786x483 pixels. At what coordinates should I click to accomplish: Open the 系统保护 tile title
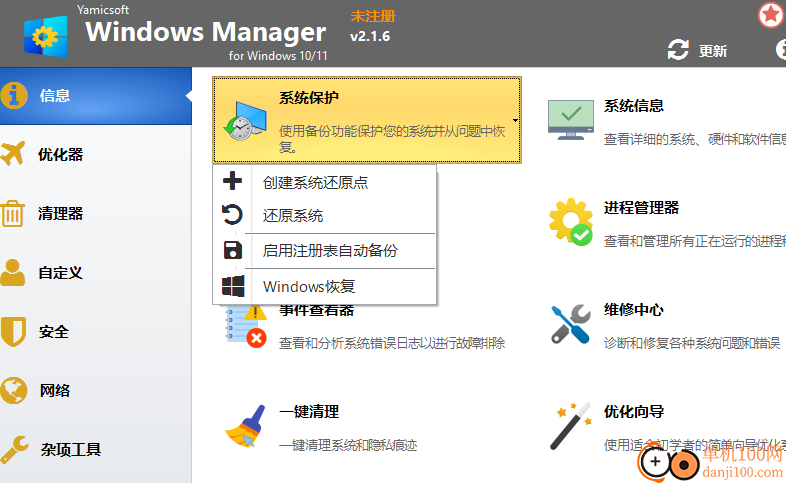(x=309, y=97)
